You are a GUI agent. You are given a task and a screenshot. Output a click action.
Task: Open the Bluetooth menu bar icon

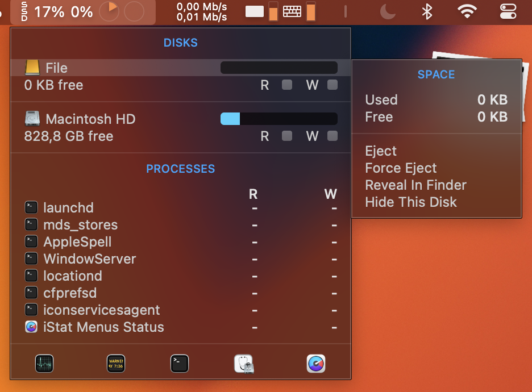(x=427, y=11)
